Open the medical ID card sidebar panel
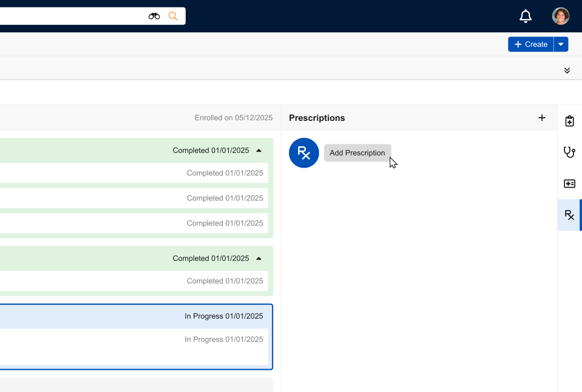Viewport: 582px width, 392px height. [569, 184]
